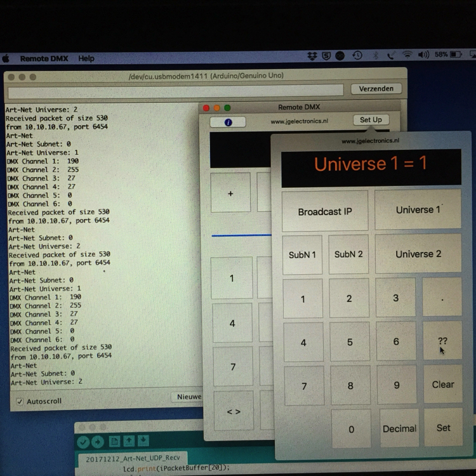
Task: Click the Arduino Upload arrow icon
Action: click(x=98, y=442)
